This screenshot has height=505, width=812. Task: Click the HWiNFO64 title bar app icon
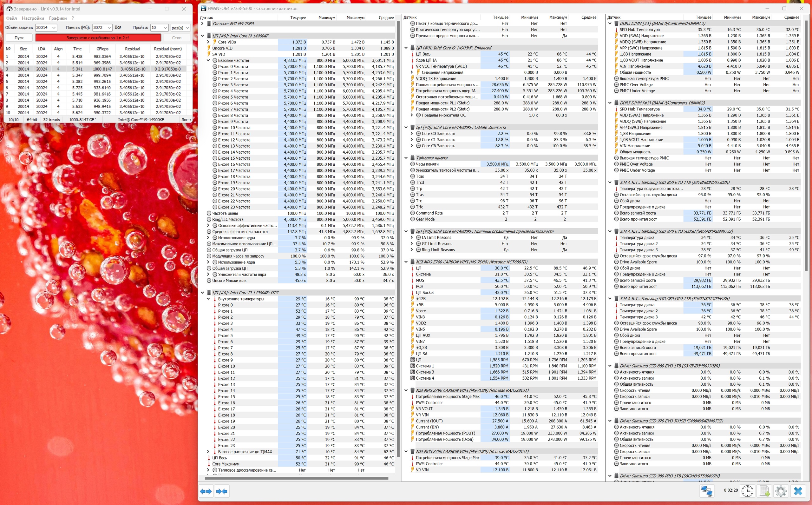point(203,8)
